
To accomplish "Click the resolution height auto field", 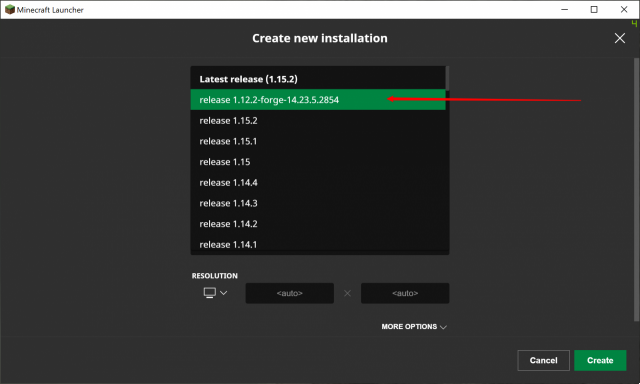I will click(405, 293).
